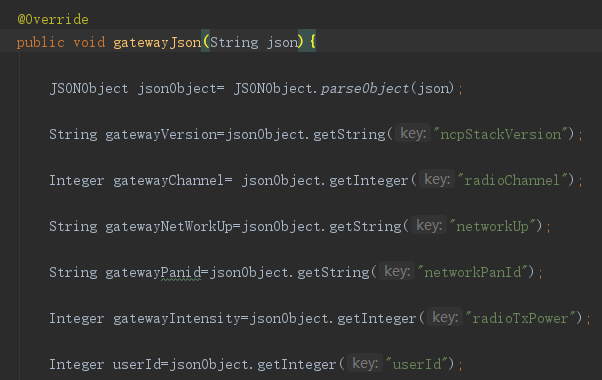Click the userId variable name
This screenshot has width=602, height=380.
click(x=137, y=365)
